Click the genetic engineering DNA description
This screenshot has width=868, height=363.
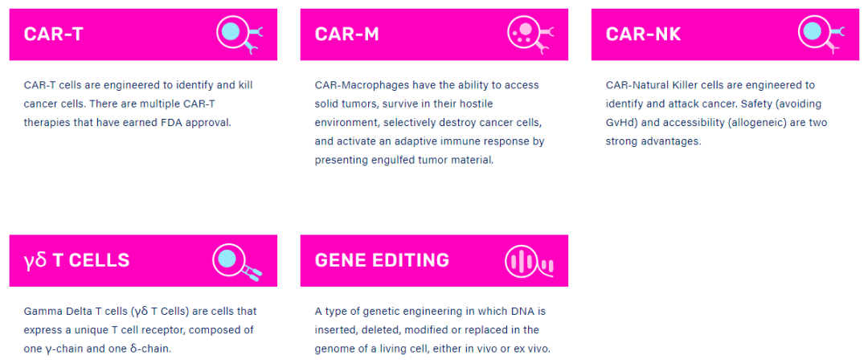tap(433, 330)
